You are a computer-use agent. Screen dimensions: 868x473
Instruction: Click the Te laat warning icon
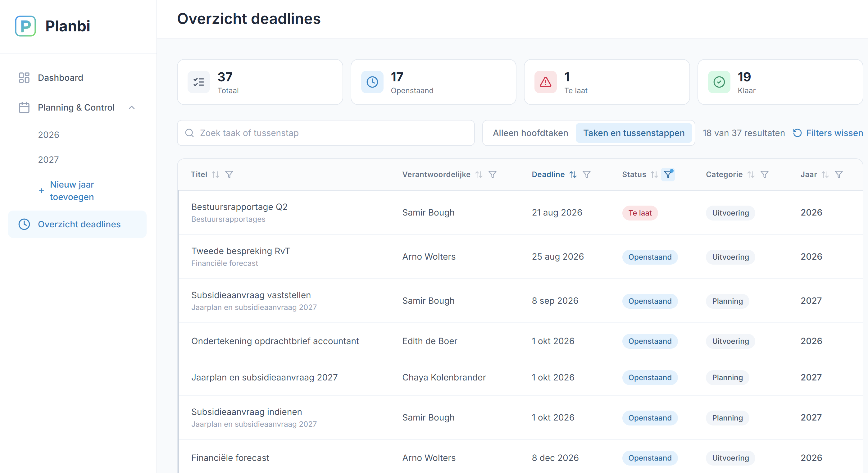[545, 82]
